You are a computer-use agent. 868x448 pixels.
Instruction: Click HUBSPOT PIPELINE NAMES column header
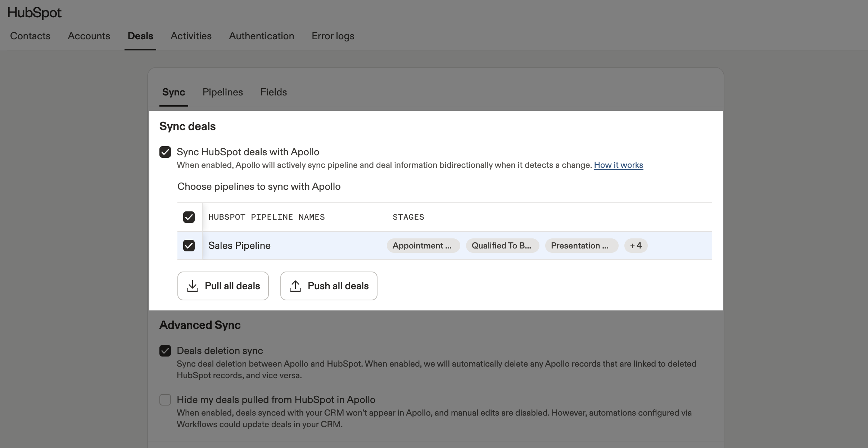click(267, 217)
